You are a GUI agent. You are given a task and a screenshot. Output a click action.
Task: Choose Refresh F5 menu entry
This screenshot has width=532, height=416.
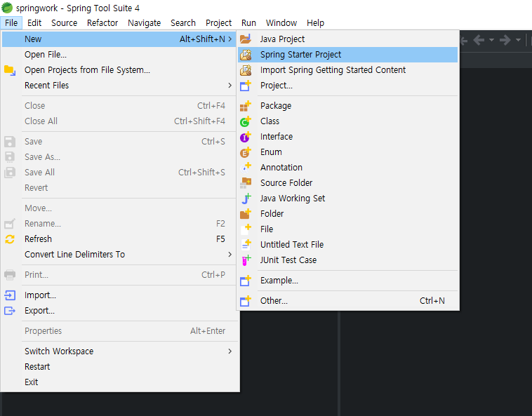click(x=119, y=239)
